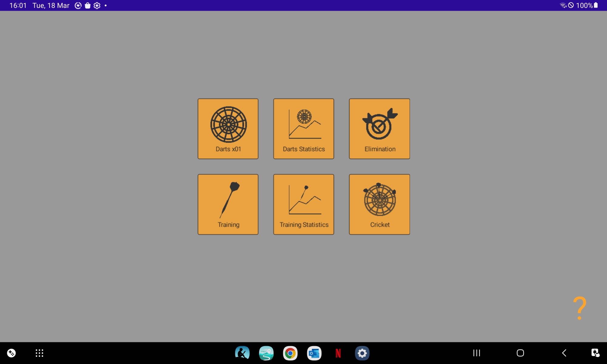Tap the touch assistant icon bottom-right
The image size is (607, 364).
tap(595, 353)
